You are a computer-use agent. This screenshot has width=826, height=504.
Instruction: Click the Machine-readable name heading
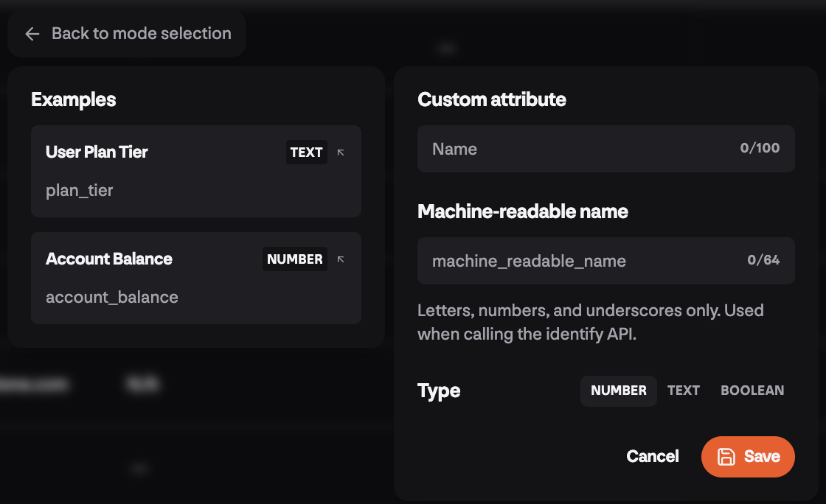point(523,211)
